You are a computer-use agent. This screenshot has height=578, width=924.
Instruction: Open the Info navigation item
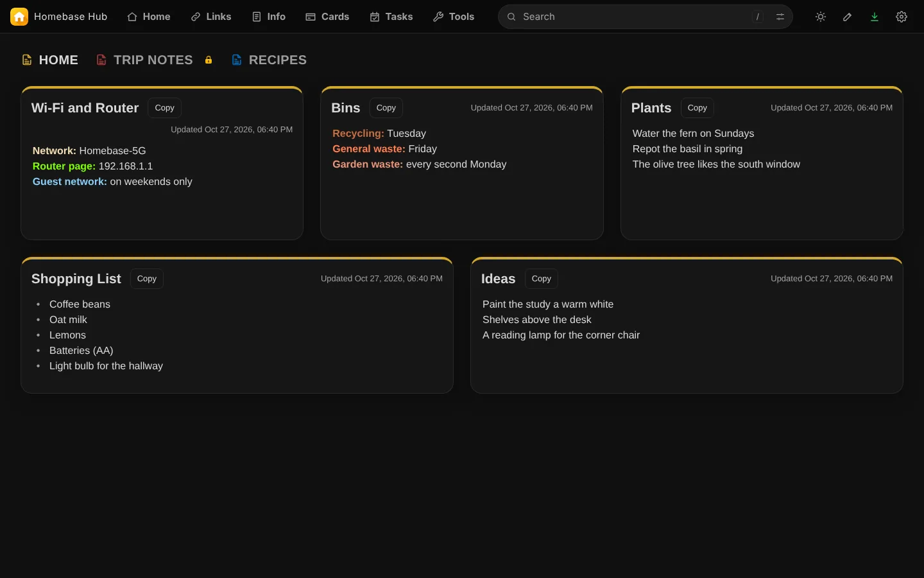click(x=269, y=17)
